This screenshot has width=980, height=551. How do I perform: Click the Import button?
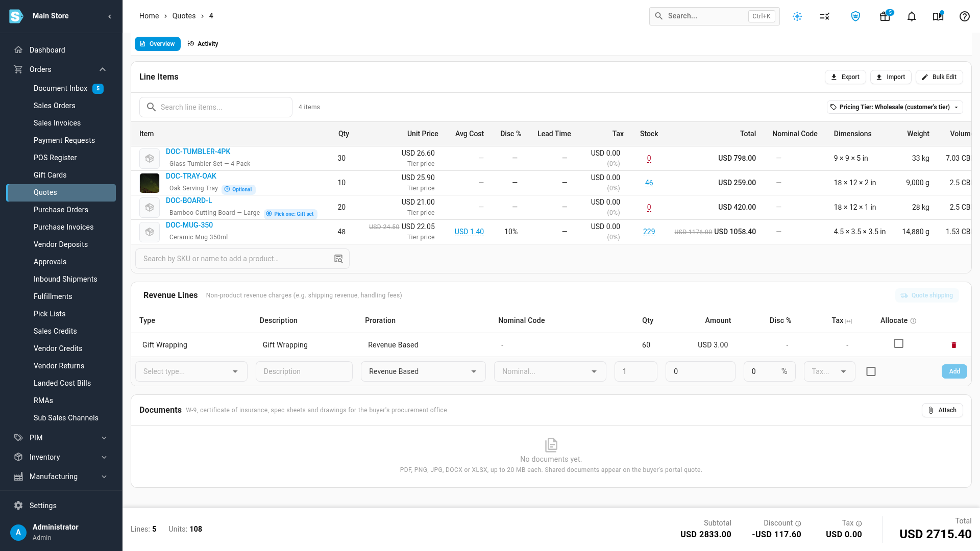[891, 77]
